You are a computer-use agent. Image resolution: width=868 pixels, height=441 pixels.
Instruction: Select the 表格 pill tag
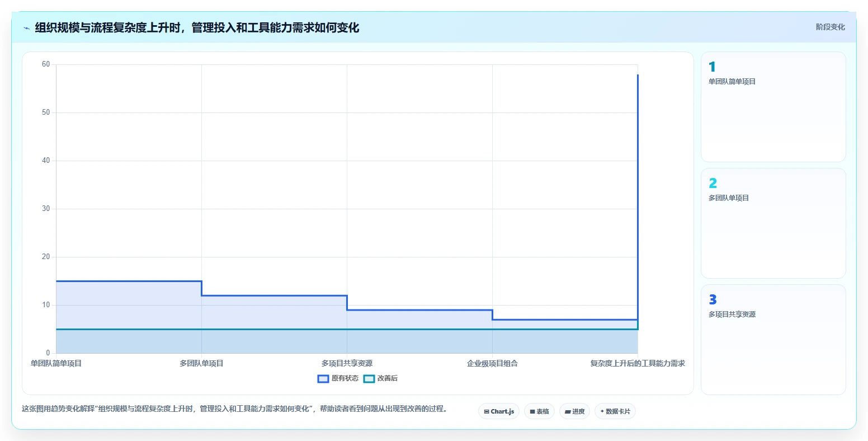[539, 411]
